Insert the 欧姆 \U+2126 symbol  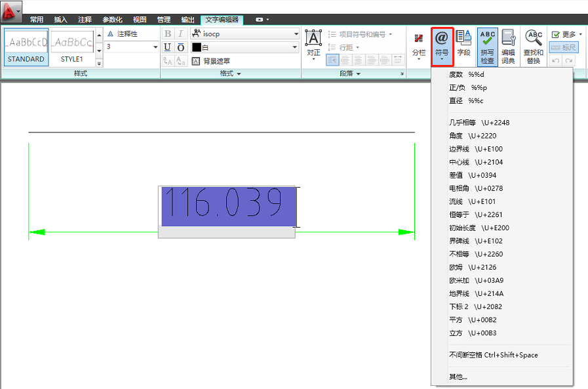[x=502, y=268]
